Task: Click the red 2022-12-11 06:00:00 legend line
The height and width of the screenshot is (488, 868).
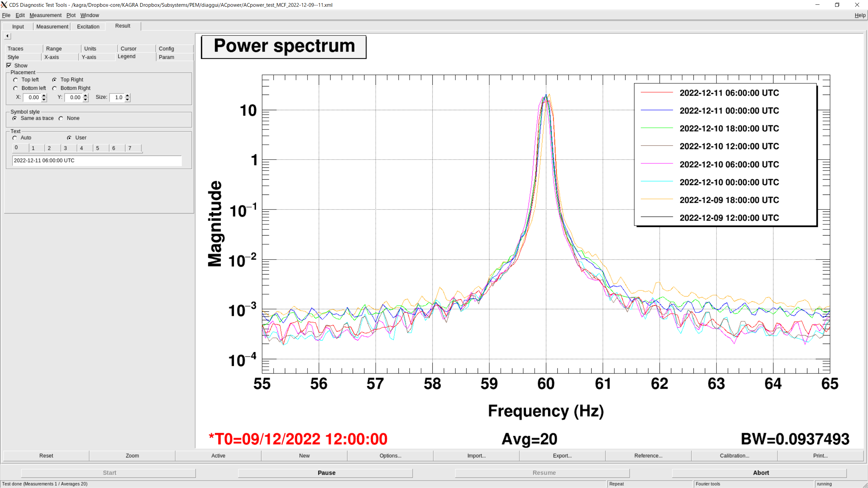Action: coord(657,93)
